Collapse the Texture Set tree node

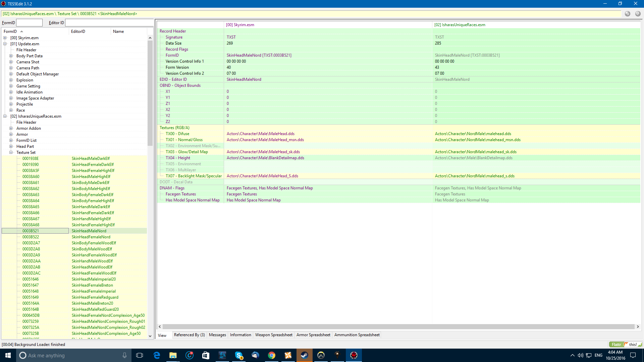[11, 153]
